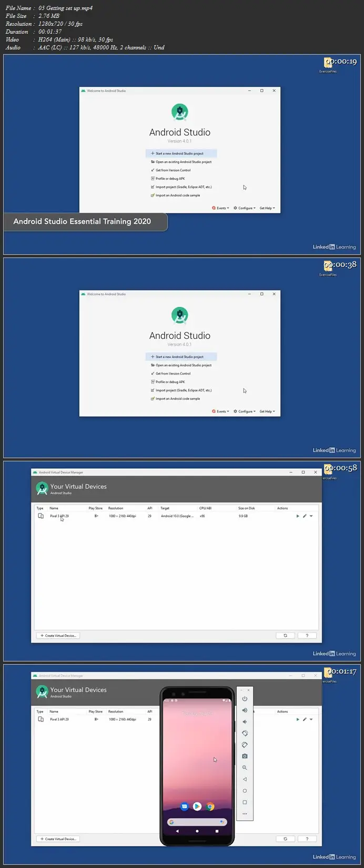Click the Target column header in the 00:00:58 frame
364x868 pixels.
pyautogui.click(x=165, y=508)
